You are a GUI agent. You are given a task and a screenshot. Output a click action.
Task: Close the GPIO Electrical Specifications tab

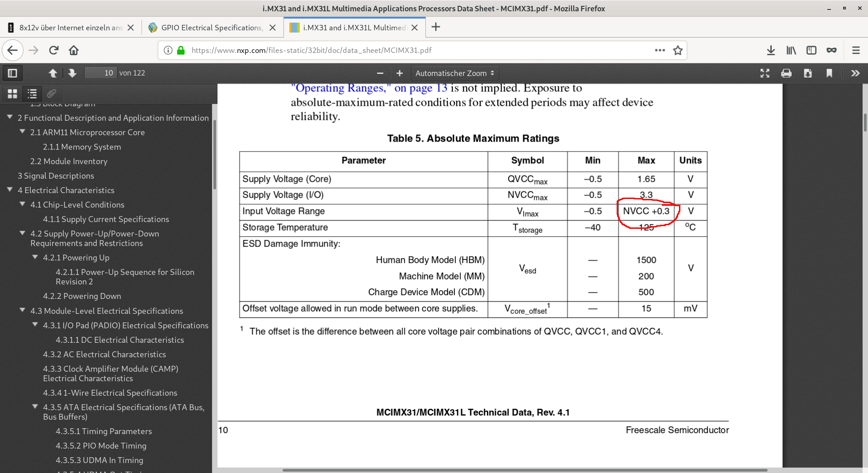tap(273, 28)
